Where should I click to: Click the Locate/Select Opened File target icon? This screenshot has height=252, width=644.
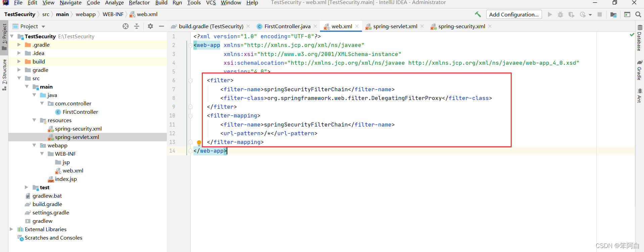pyautogui.click(x=126, y=26)
